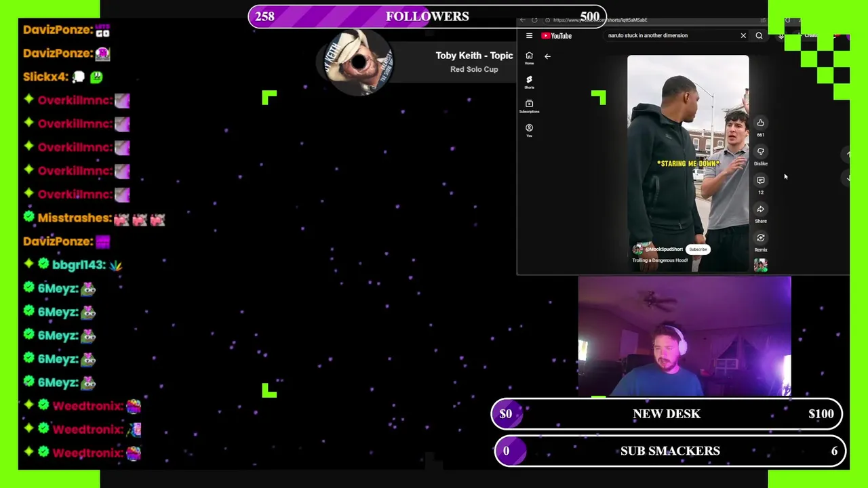Screen dimensions: 868x488
Task: Clear the YouTube search box text
Action: (x=743, y=35)
